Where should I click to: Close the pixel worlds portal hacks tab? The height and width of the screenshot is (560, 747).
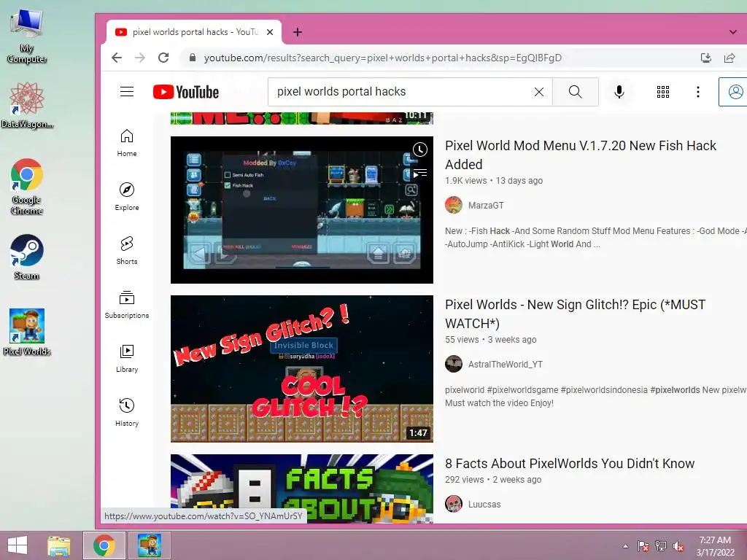[x=270, y=32]
